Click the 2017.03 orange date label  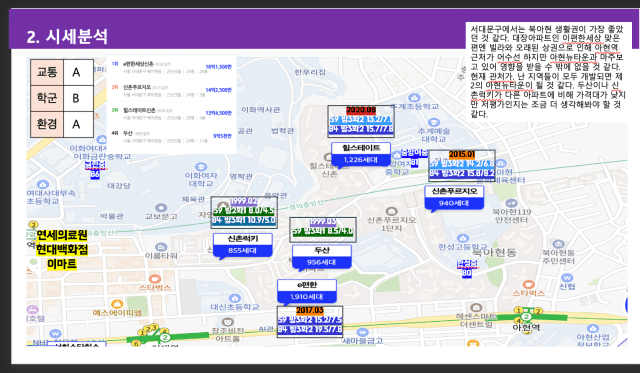tap(310, 311)
